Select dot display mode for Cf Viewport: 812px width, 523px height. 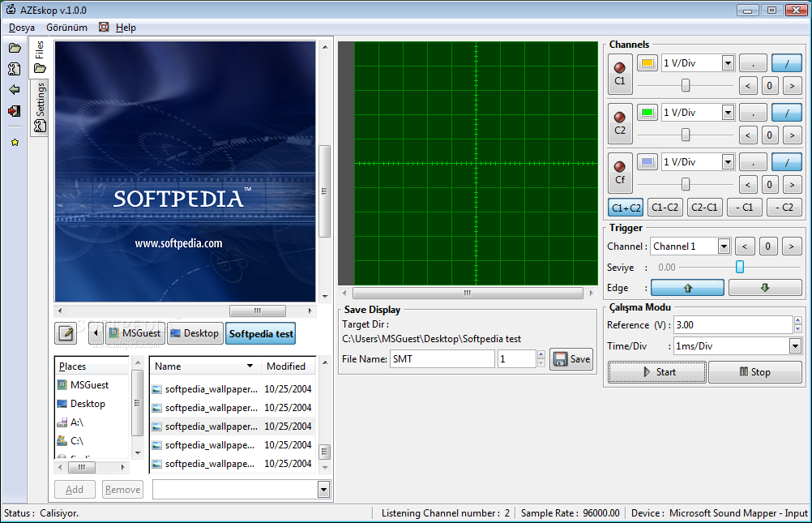tap(753, 161)
